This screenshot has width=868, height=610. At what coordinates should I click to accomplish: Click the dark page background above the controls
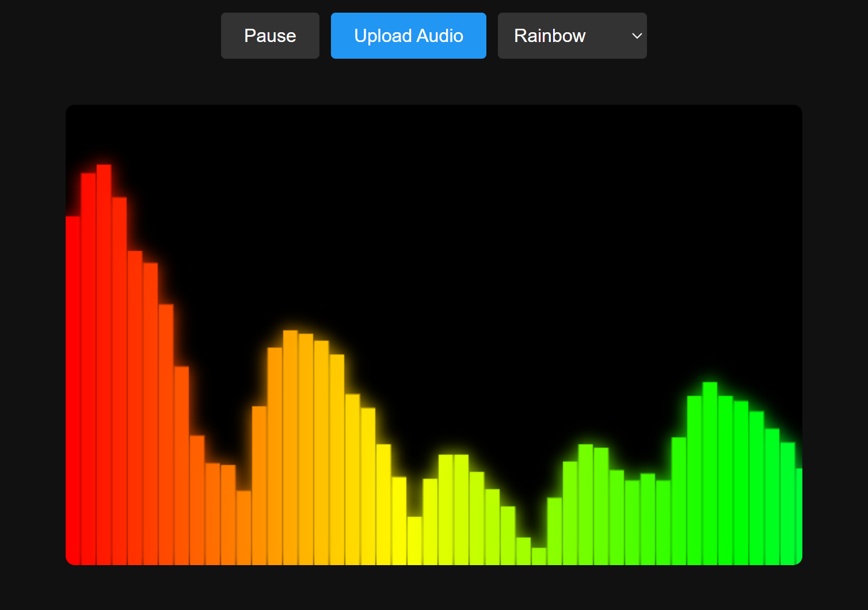pos(115,35)
